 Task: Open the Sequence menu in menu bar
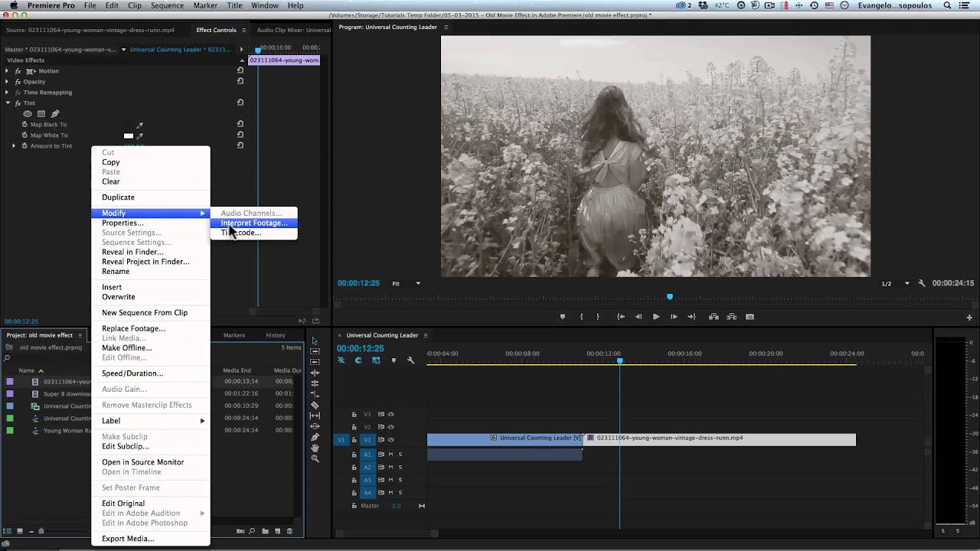coord(167,5)
